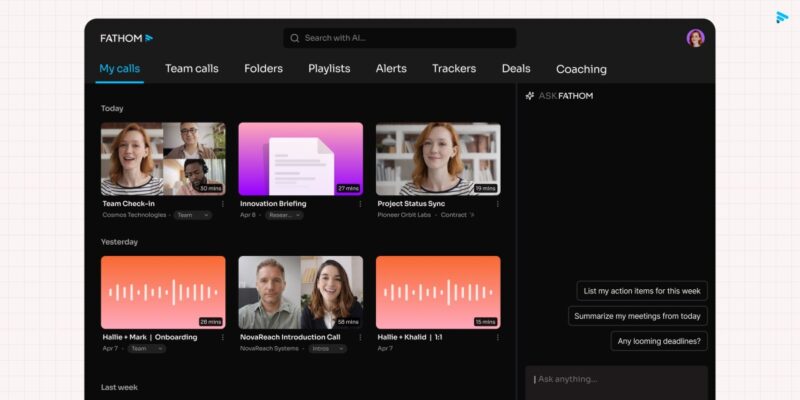Image resolution: width=800 pixels, height=400 pixels.
Task: Click the search magnifier icon
Action: pos(294,38)
